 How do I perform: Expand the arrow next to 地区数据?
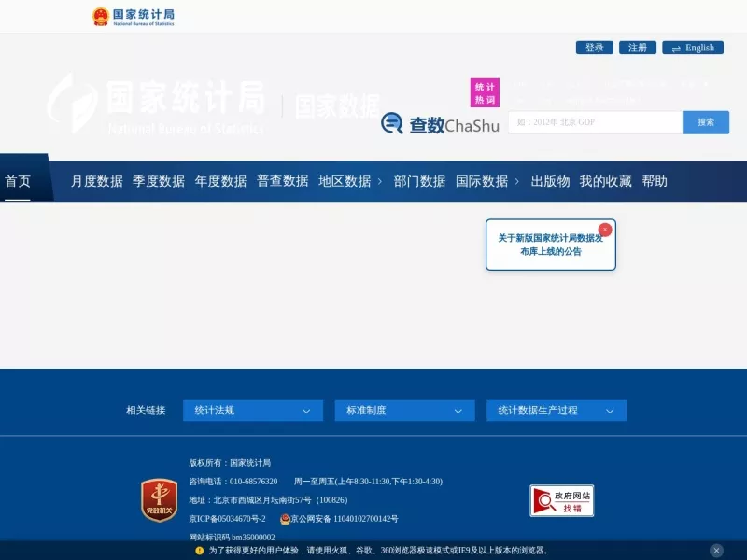[380, 181]
